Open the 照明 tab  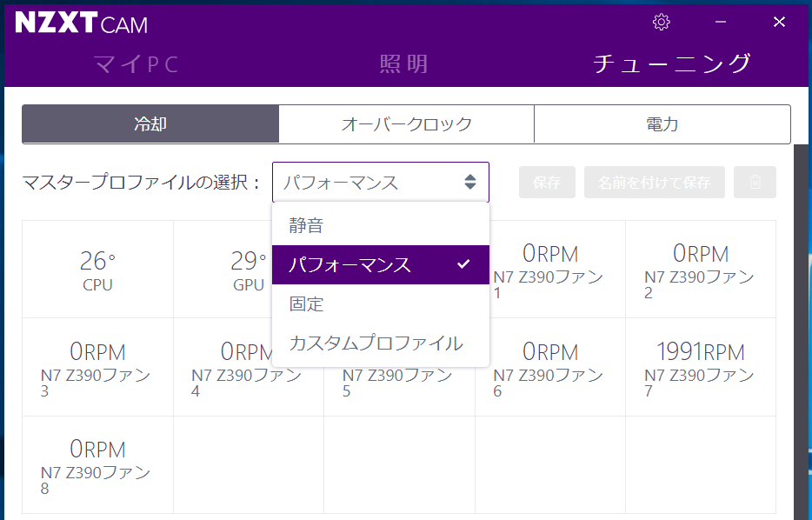(404, 64)
